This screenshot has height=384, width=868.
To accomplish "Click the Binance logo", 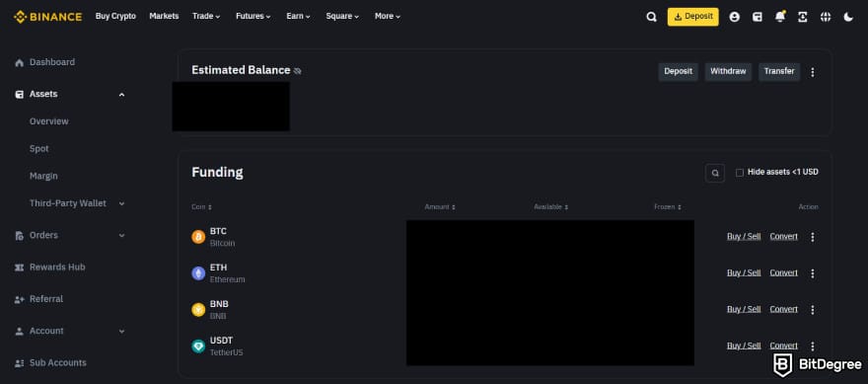I will (47, 17).
